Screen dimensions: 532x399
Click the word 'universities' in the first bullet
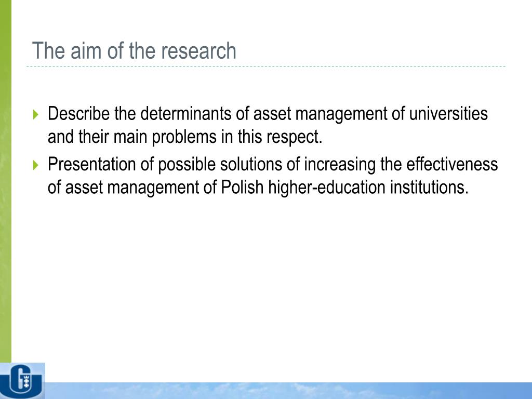click(x=448, y=113)
